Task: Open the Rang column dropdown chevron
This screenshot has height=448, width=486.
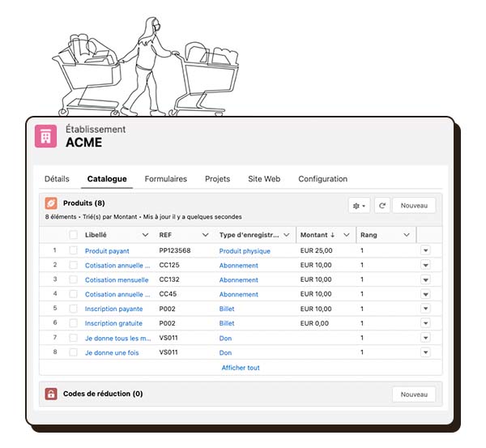Action: pos(406,235)
